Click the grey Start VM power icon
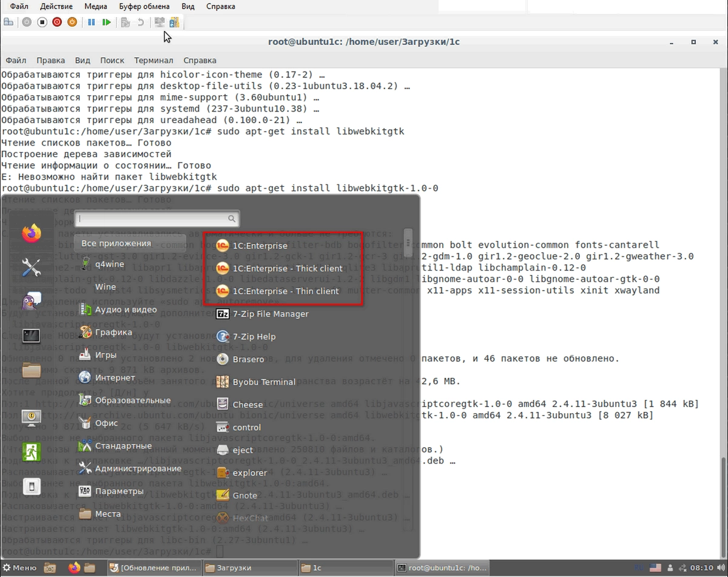This screenshot has height=577, width=728. coord(27,22)
